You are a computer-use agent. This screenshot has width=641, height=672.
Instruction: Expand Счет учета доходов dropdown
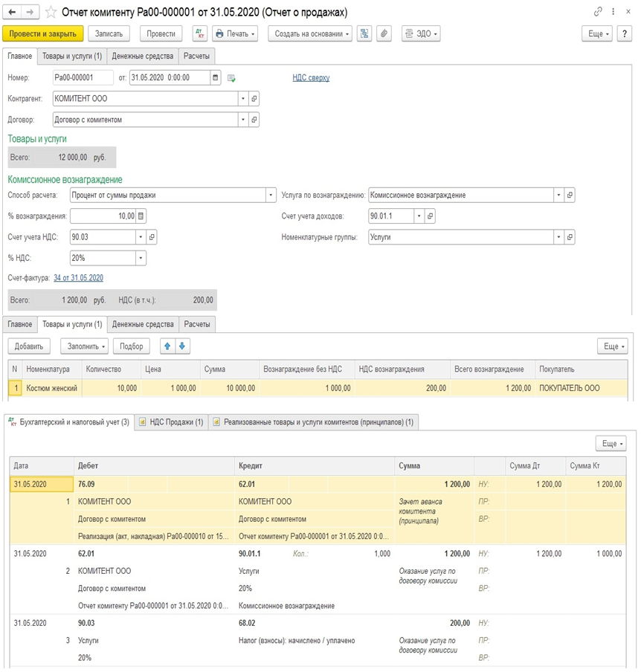pos(419,216)
